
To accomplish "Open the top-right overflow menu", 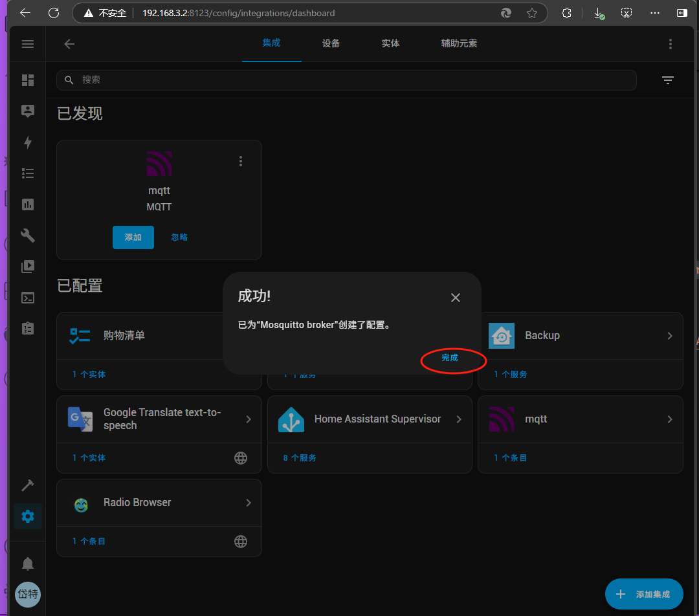I will coord(670,44).
